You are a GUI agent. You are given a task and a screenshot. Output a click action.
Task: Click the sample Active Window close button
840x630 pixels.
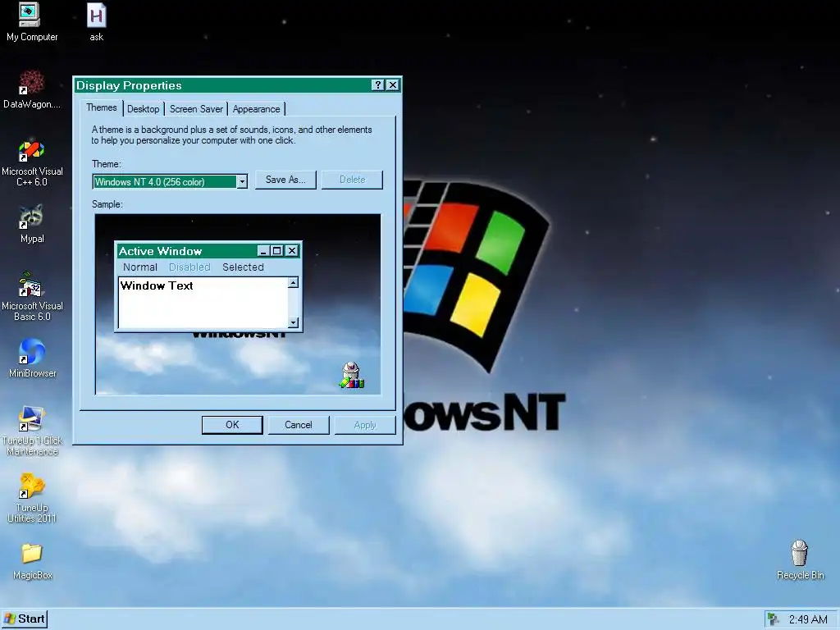[x=292, y=251]
